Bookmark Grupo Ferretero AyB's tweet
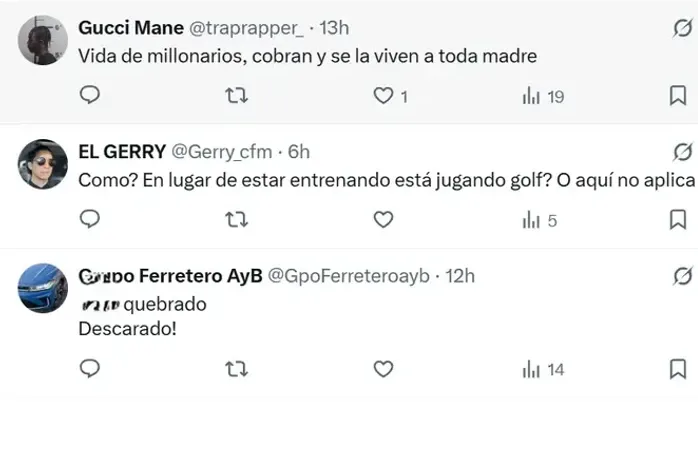Viewport: 698px width, 468px height. (x=677, y=369)
